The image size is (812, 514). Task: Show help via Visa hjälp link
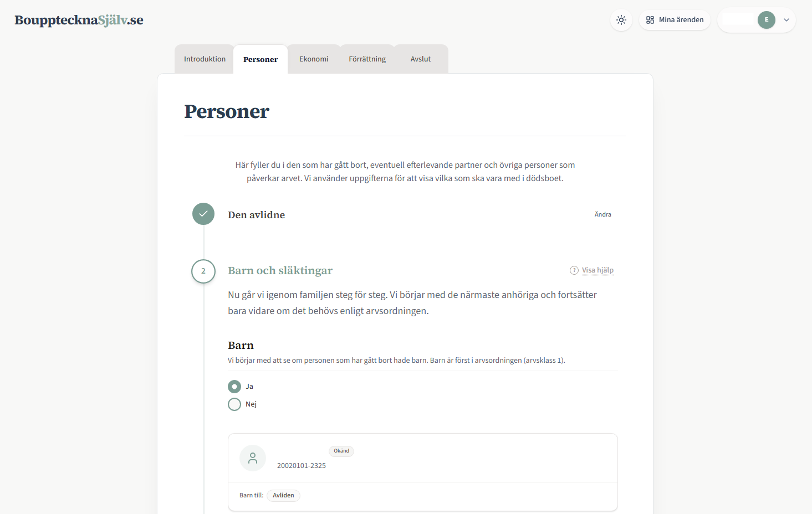point(597,270)
